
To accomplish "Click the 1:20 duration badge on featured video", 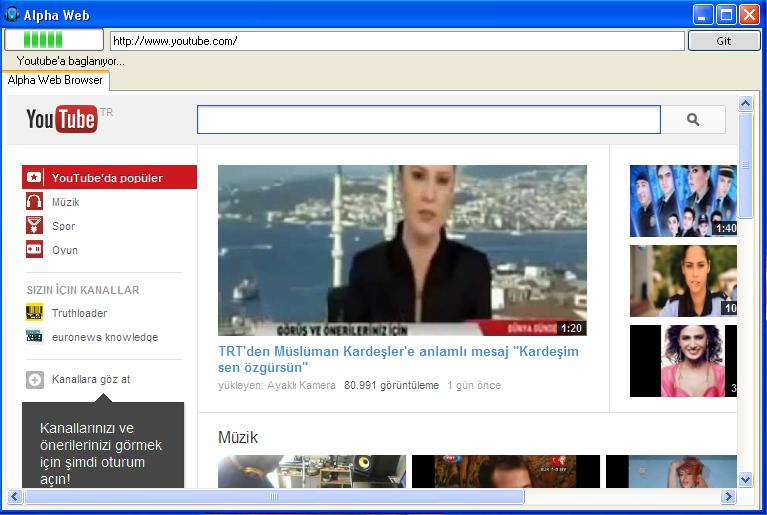I will [x=571, y=328].
